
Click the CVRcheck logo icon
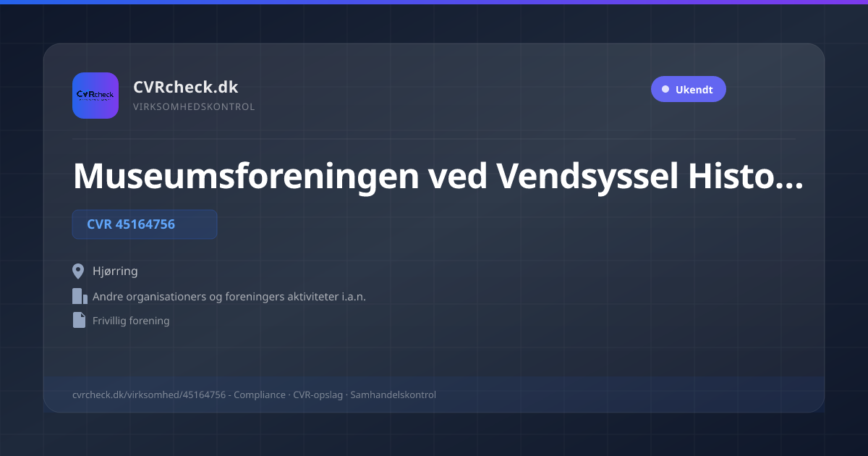(95, 96)
